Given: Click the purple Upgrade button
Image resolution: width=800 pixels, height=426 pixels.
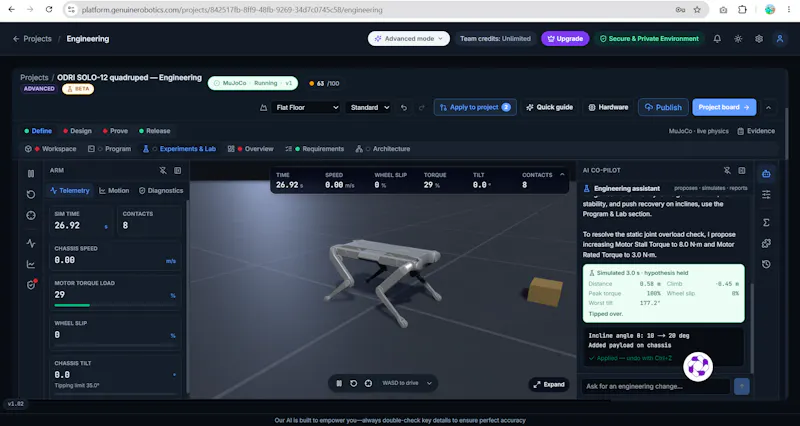Looking at the screenshot, I should [565, 39].
